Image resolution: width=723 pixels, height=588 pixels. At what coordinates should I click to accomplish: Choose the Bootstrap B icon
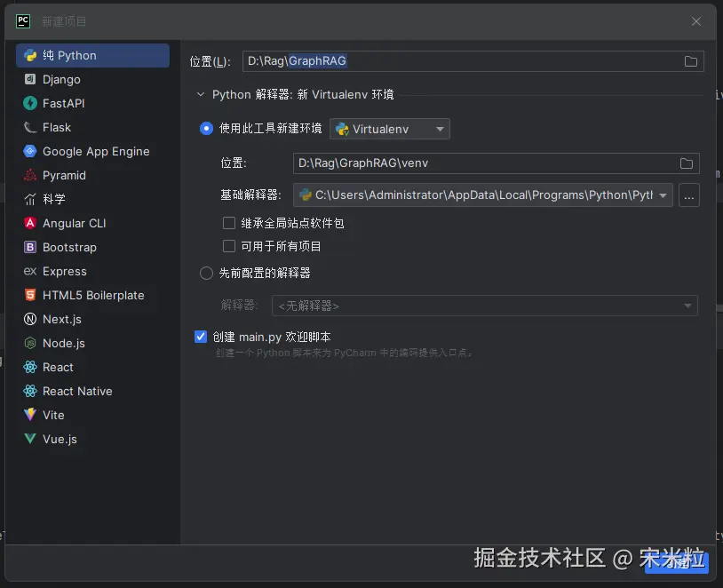pos(30,247)
